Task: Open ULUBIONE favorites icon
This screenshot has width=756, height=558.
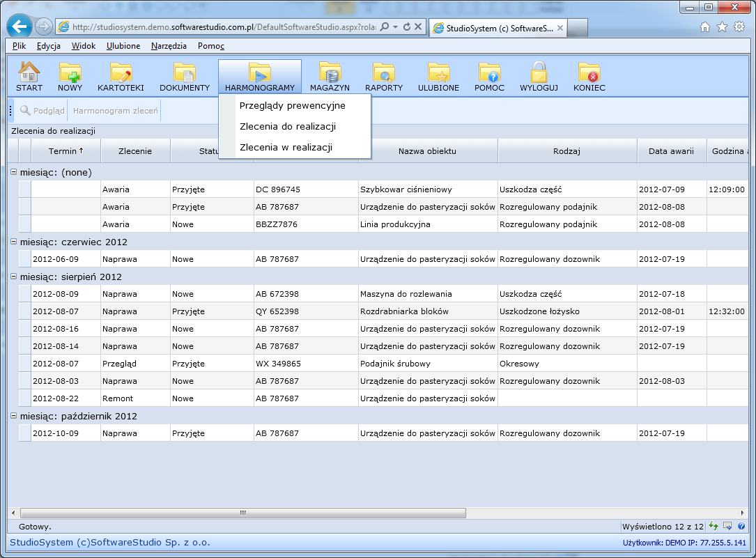Action: coord(438,75)
